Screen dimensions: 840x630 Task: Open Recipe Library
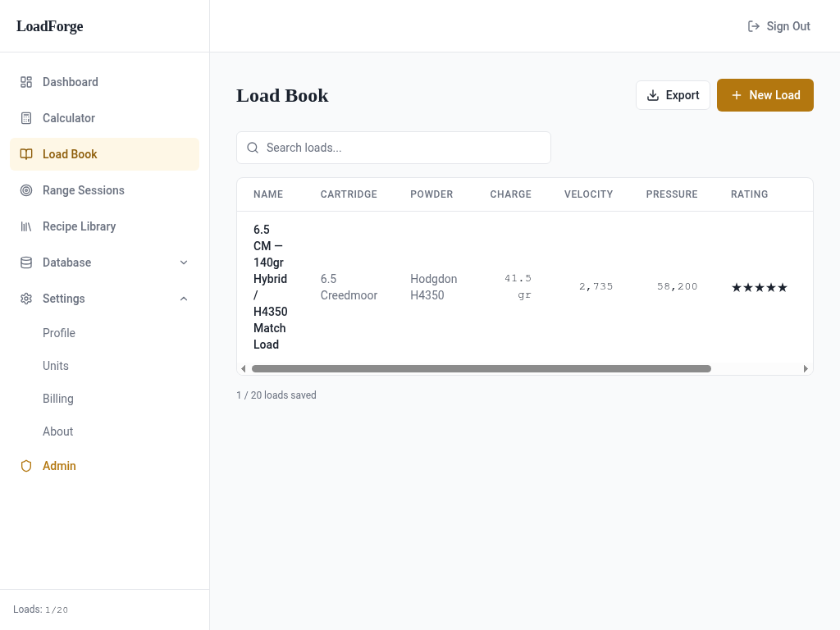click(104, 226)
